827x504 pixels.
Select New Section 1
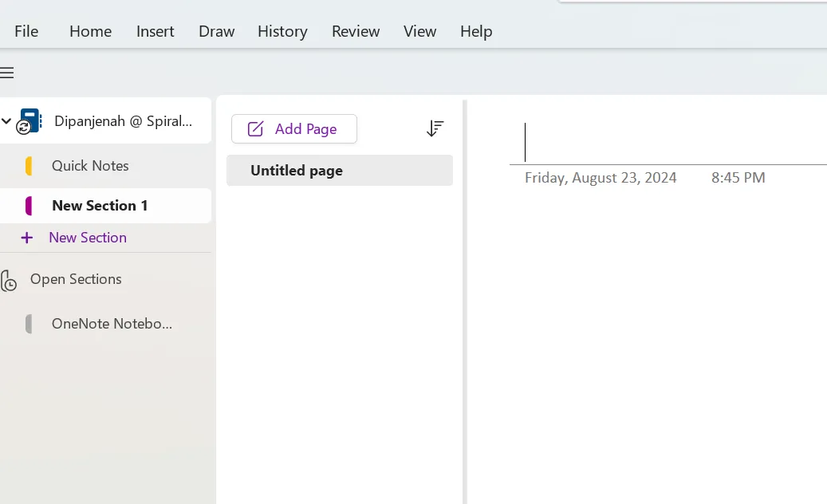pyautogui.click(x=100, y=206)
